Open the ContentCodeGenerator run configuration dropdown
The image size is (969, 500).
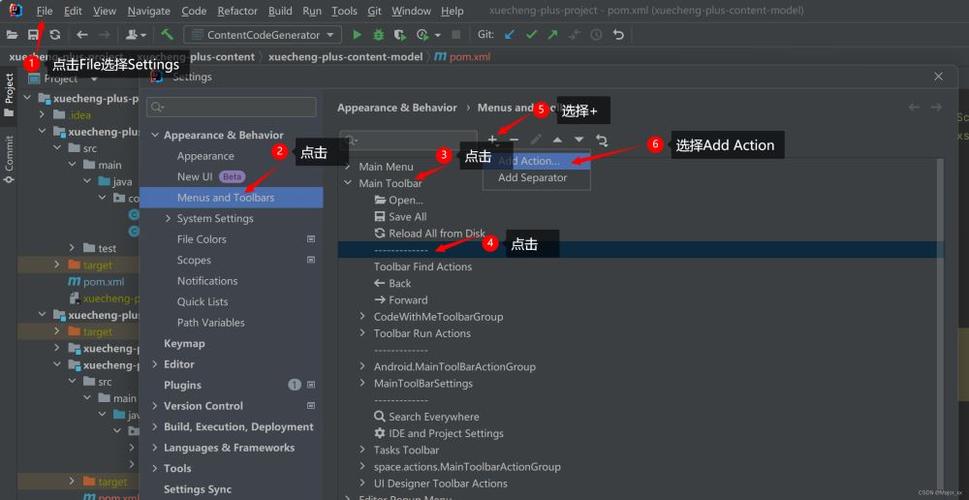(x=263, y=35)
